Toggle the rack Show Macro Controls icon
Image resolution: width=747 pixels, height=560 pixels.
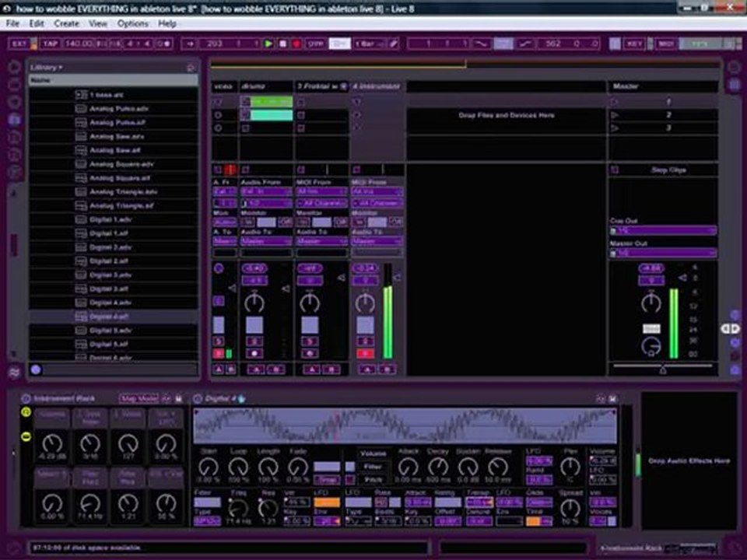26,412
